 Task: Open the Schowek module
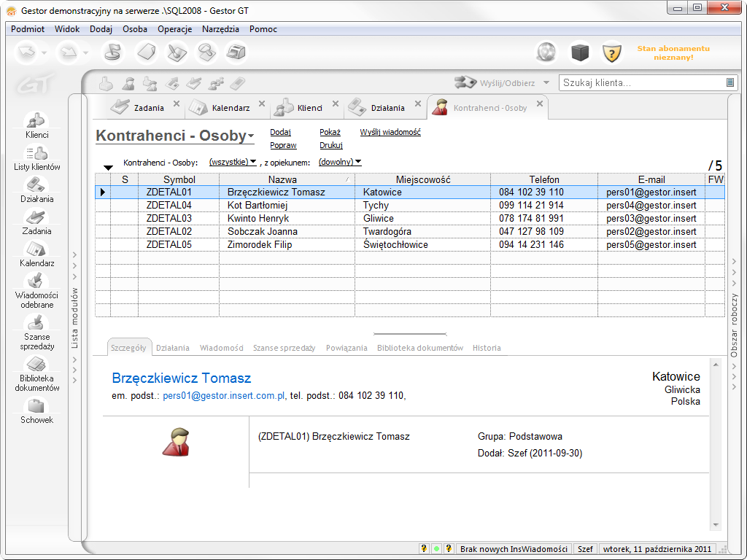click(37, 411)
